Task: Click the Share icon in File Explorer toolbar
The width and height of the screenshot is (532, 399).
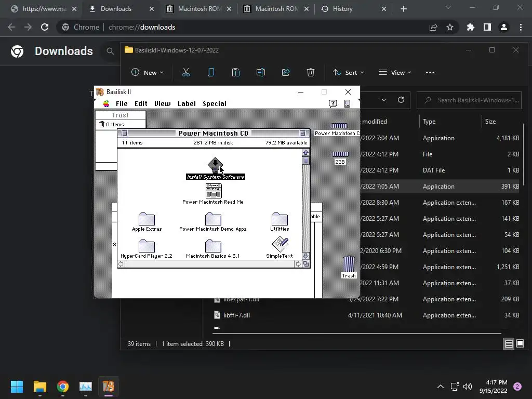Action: [286, 72]
